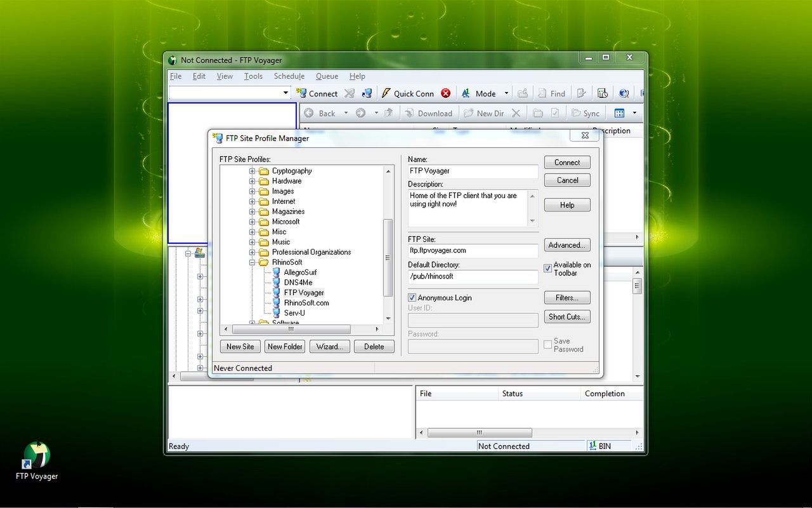Expand the Images folder node
The height and width of the screenshot is (508, 812).
click(252, 191)
